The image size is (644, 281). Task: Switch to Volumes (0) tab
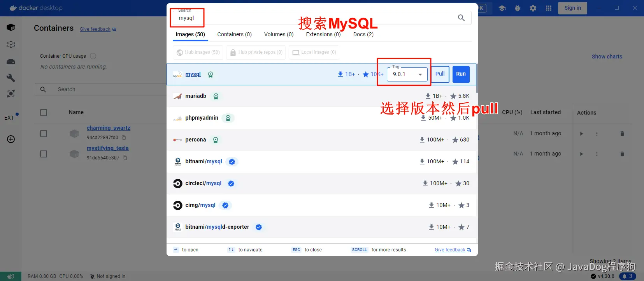click(x=279, y=34)
